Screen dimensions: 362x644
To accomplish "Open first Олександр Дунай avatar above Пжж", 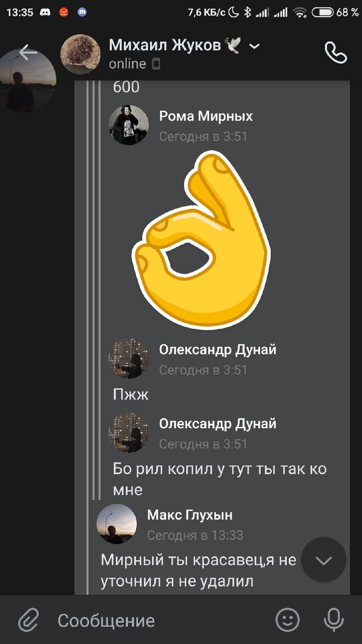I will (129, 358).
